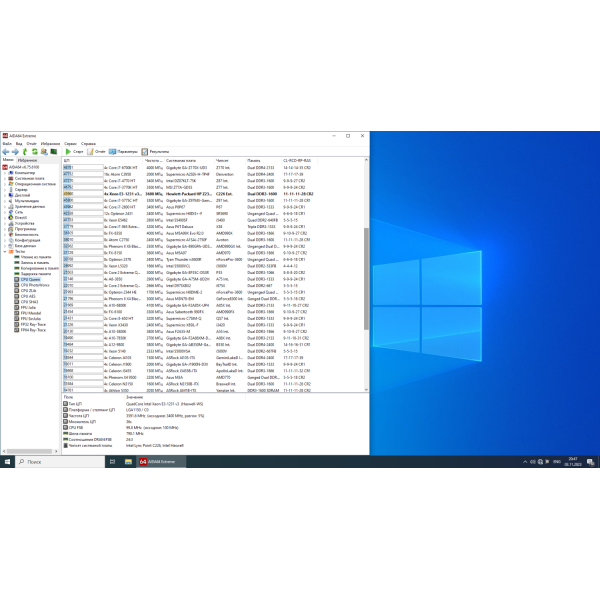
Task: Go back with the blue left arrow
Action: [6, 152]
